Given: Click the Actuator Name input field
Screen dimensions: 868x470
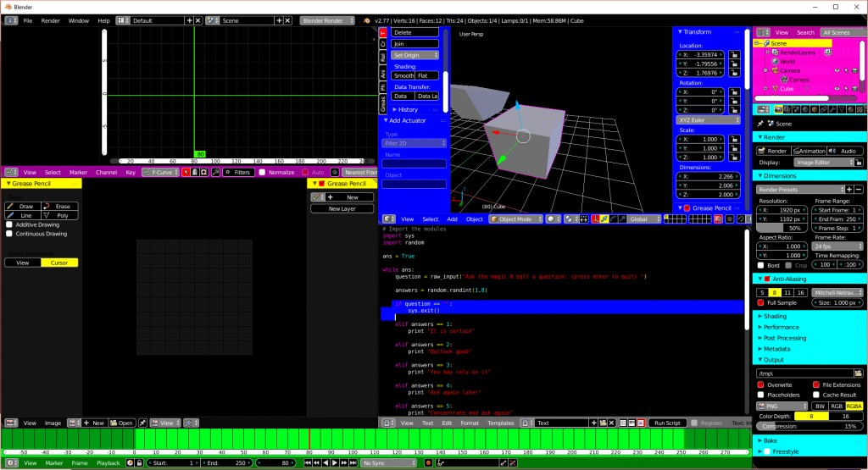Looking at the screenshot, I should click(414, 163).
